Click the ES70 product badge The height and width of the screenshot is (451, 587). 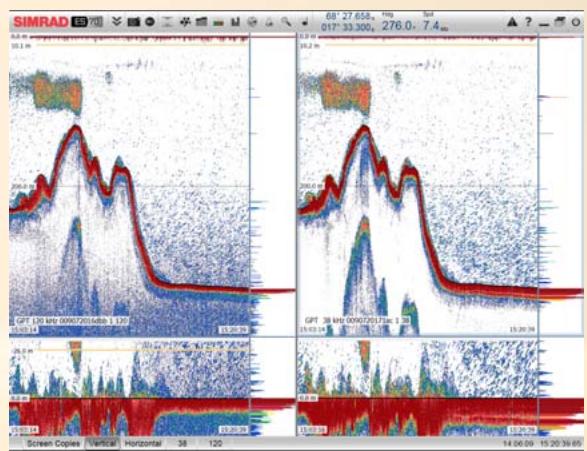pos(86,22)
